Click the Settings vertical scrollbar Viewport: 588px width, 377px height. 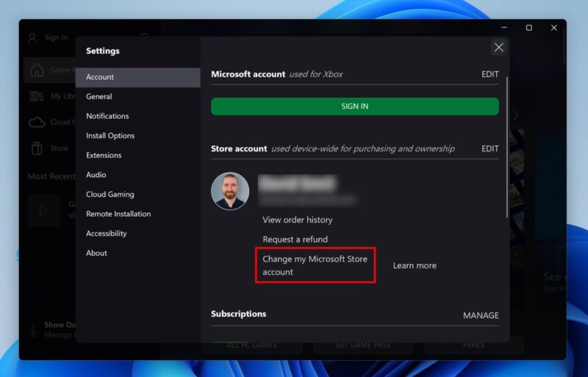tap(507, 147)
